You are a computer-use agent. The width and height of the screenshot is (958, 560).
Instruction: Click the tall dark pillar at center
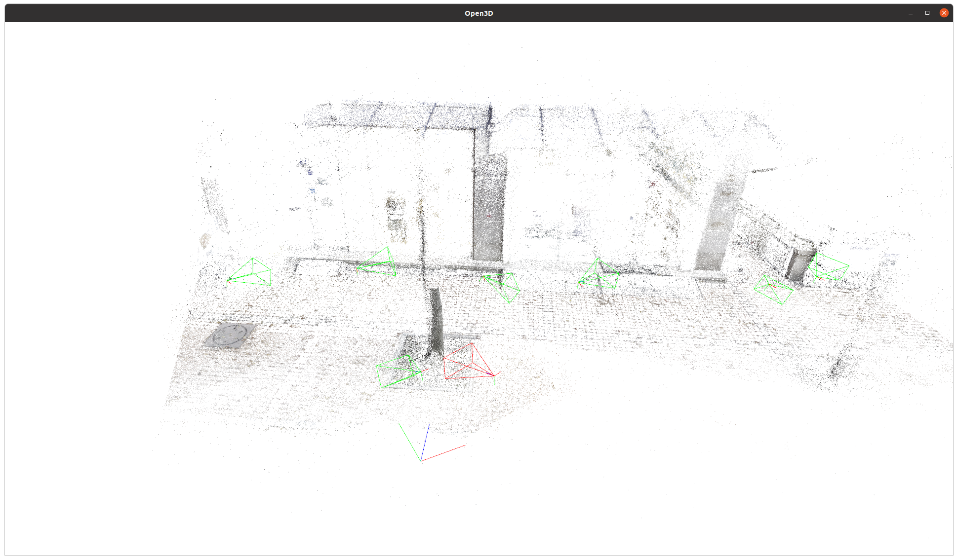[489, 207]
